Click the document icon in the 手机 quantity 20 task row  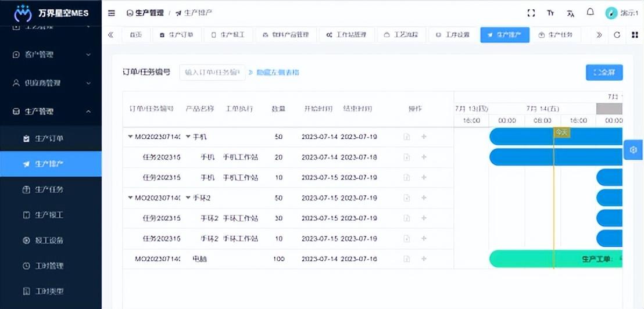(407, 157)
